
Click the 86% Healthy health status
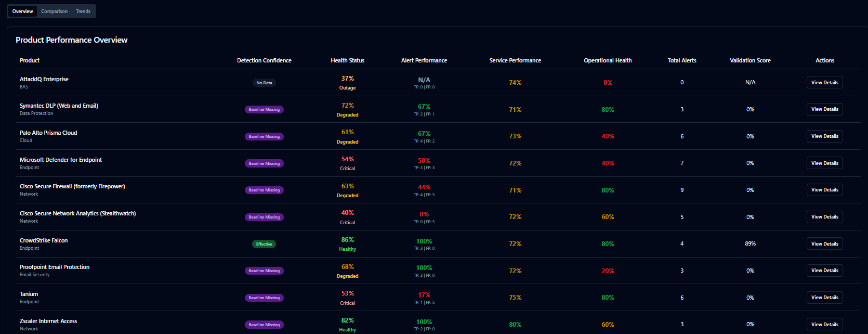[x=348, y=244]
